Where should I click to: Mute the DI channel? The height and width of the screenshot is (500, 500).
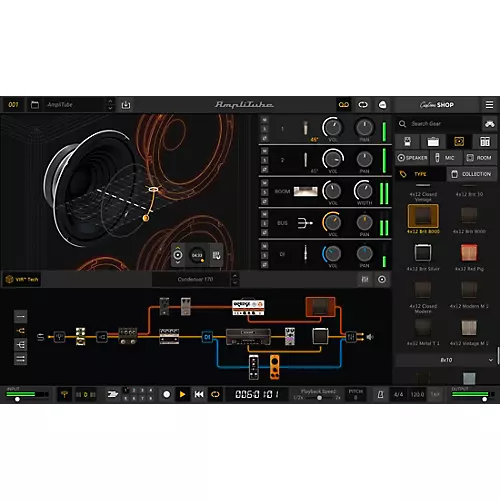[x=264, y=246]
